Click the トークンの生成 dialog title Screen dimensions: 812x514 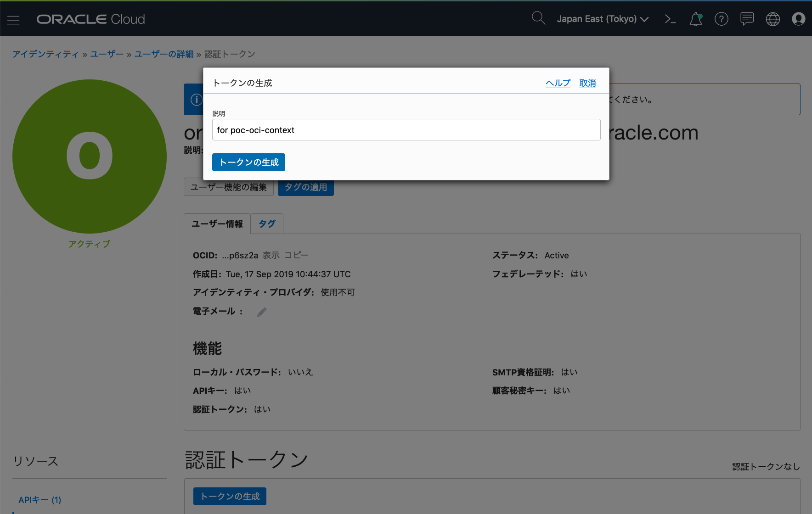tap(242, 83)
